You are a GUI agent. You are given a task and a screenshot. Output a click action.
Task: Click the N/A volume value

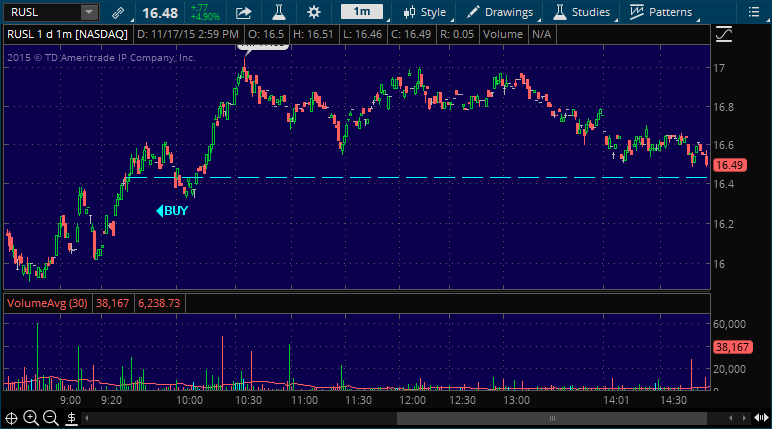542,34
